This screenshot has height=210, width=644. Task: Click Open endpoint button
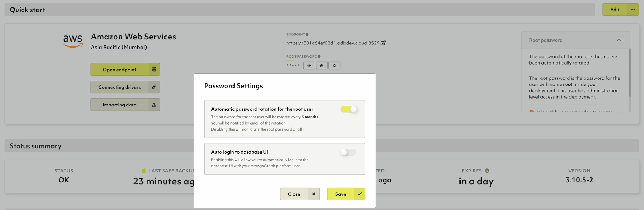(125, 70)
